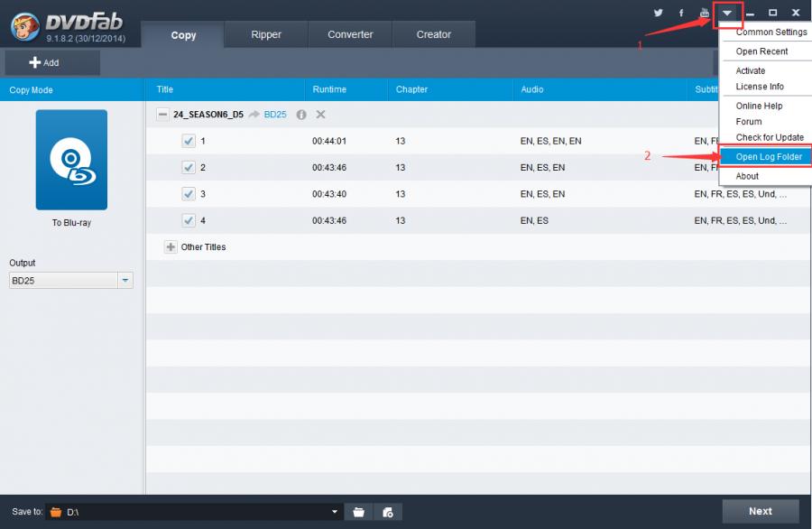Click runtime 00:43:40 of title 3
Image resolution: width=812 pixels, height=529 pixels.
(x=329, y=194)
